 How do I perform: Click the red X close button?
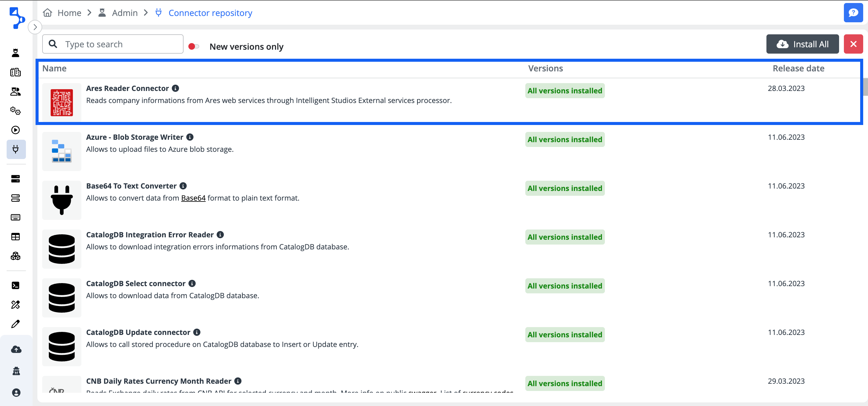[x=853, y=44]
